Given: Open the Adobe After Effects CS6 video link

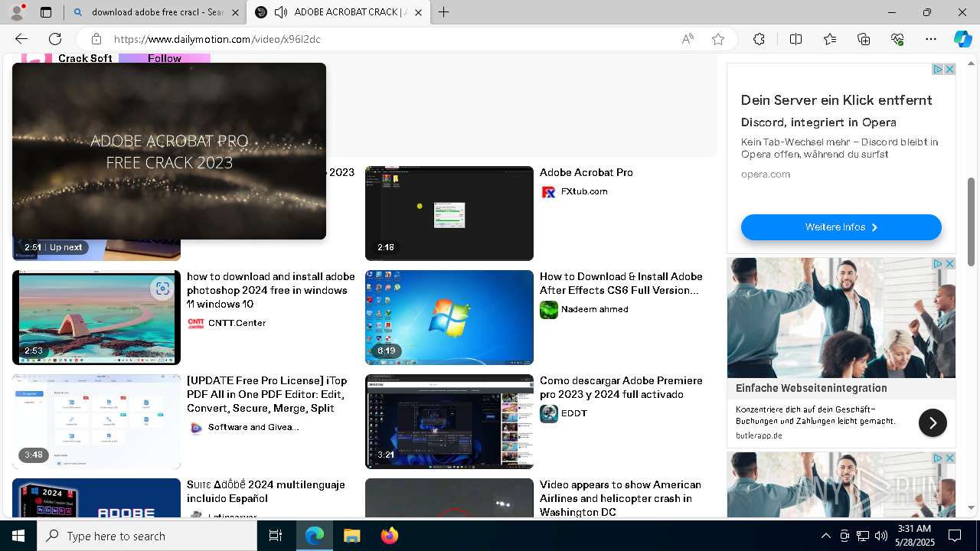Looking at the screenshot, I should tap(621, 283).
